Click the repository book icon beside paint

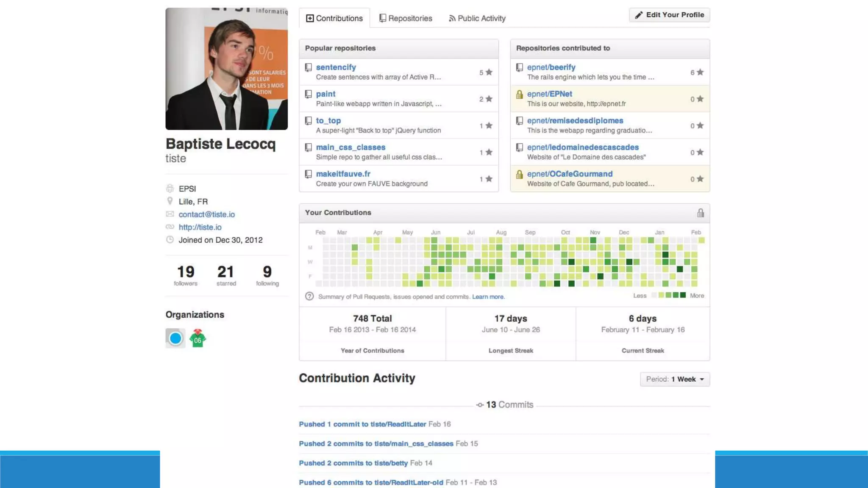[309, 94]
